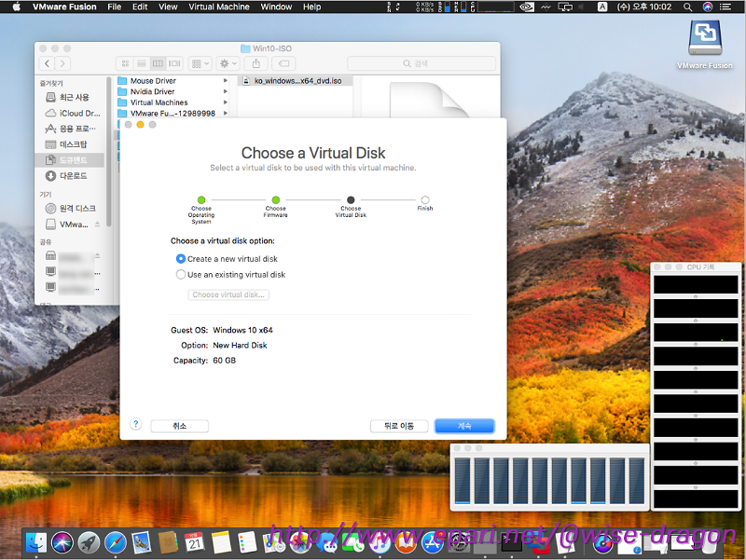Open the Finder arrange-by dropdown
This screenshot has height=560, width=746.
coord(200,63)
